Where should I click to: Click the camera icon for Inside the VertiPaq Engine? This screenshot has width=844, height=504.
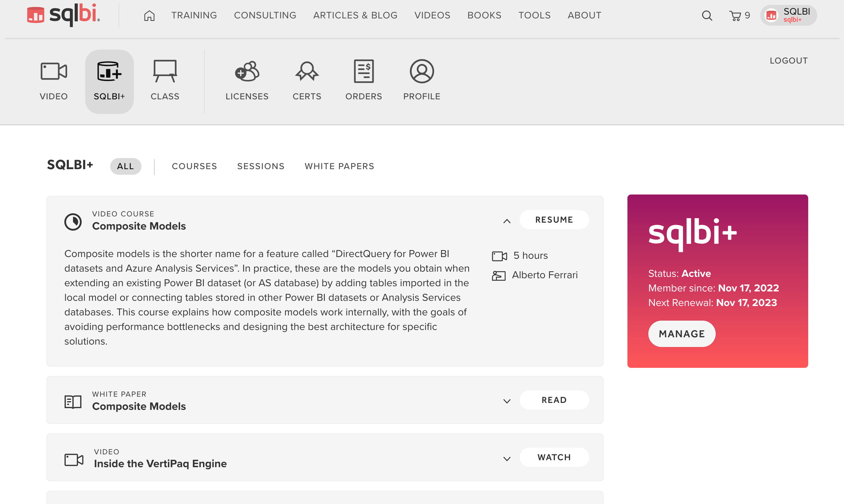tap(74, 460)
